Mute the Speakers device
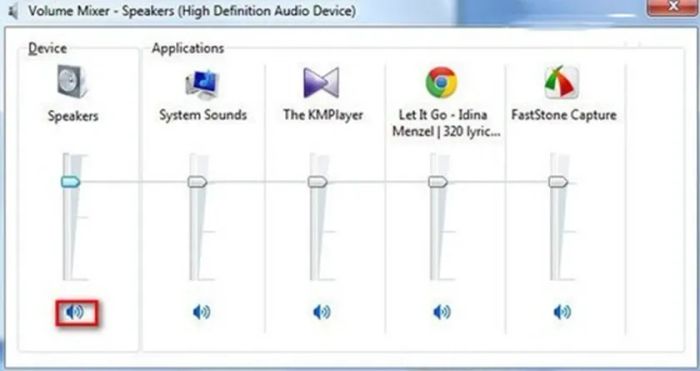700x371 pixels. click(x=75, y=312)
